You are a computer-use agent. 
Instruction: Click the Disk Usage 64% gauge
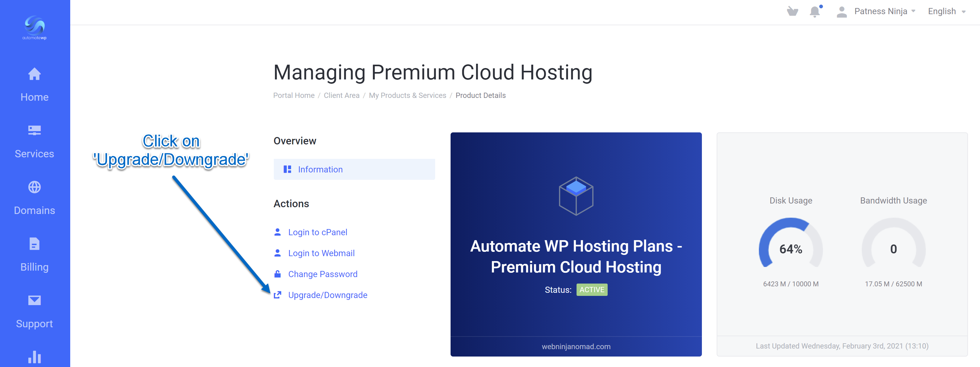click(790, 248)
